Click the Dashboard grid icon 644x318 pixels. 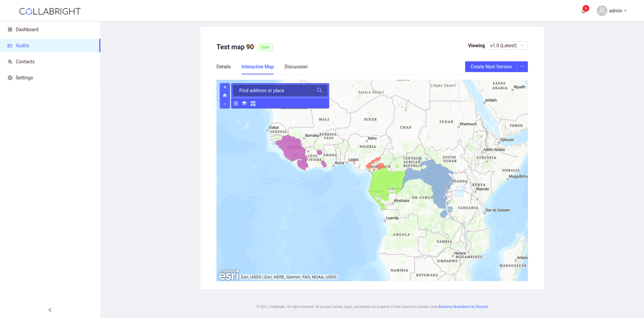[10, 29]
